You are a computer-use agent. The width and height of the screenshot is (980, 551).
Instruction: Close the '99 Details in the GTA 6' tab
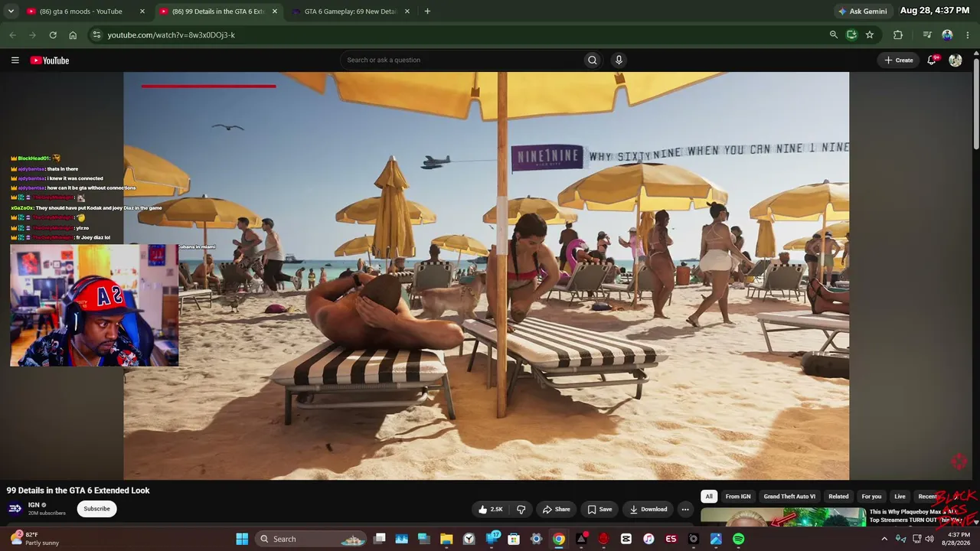275,11
